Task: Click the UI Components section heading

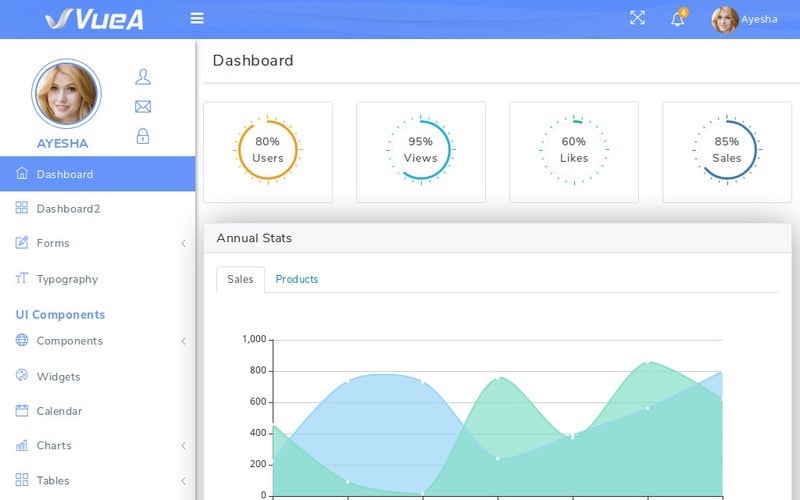Action: coord(60,315)
